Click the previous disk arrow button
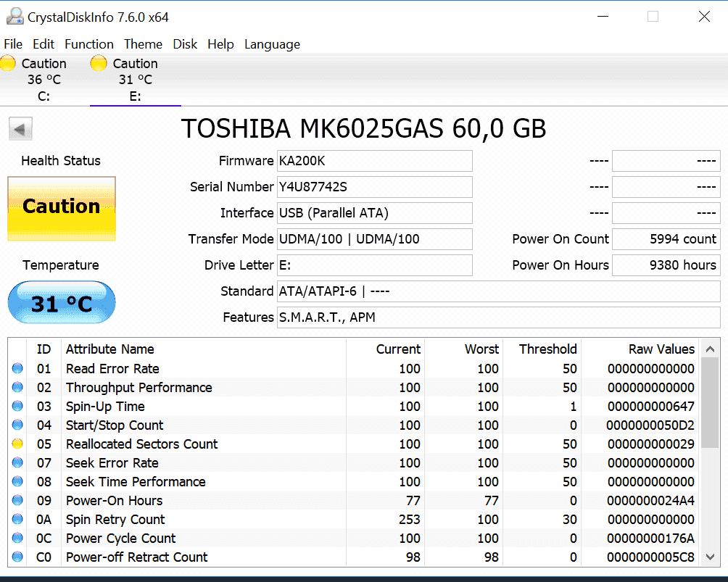This screenshot has height=582, width=728. pos(20,129)
